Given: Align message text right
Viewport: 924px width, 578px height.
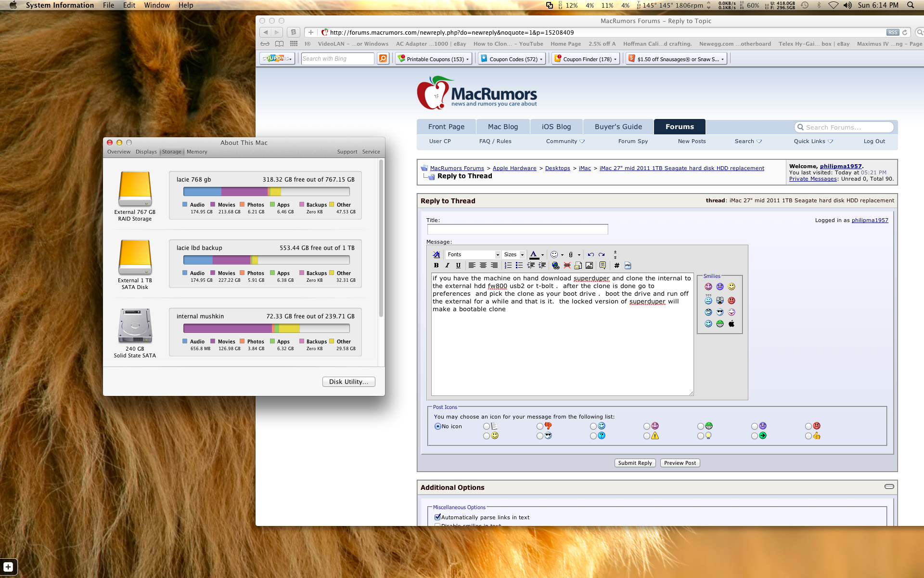Looking at the screenshot, I should pos(494,265).
